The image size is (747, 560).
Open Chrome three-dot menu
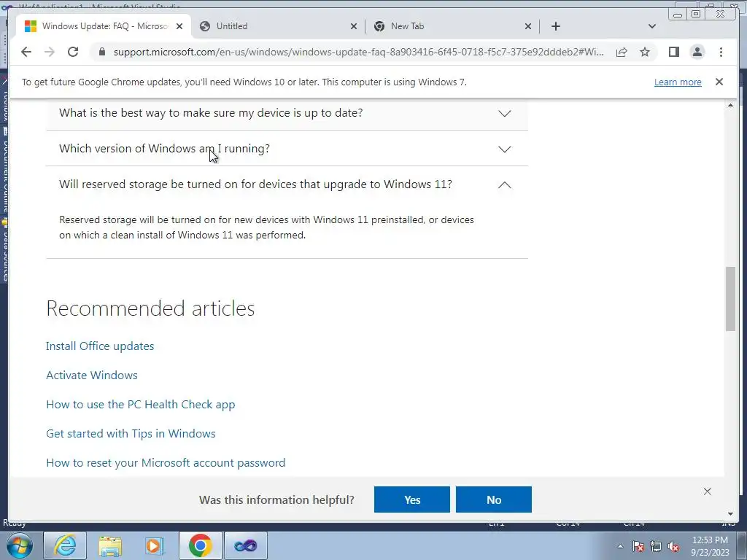tap(721, 52)
